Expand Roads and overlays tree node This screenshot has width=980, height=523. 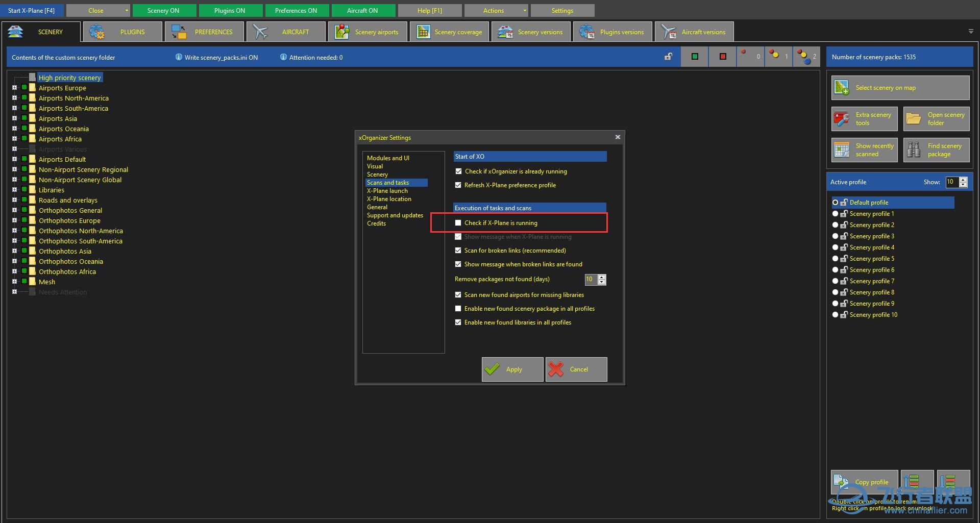click(x=14, y=200)
